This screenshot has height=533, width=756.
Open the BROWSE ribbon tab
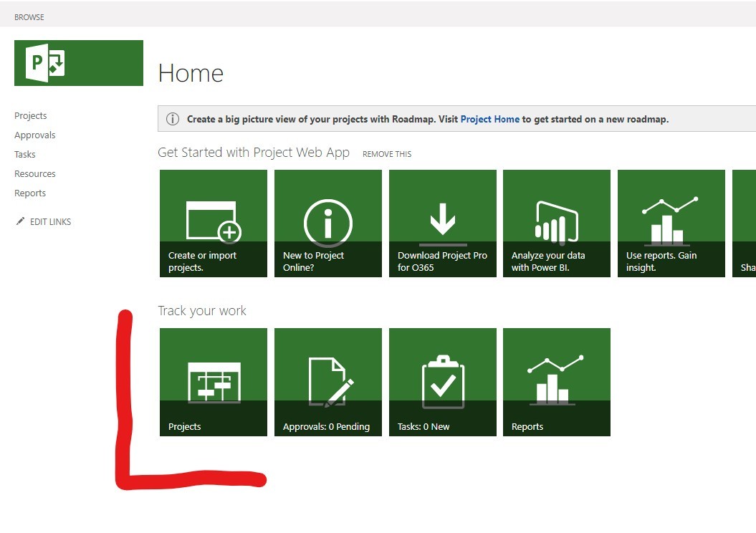[29, 17]
